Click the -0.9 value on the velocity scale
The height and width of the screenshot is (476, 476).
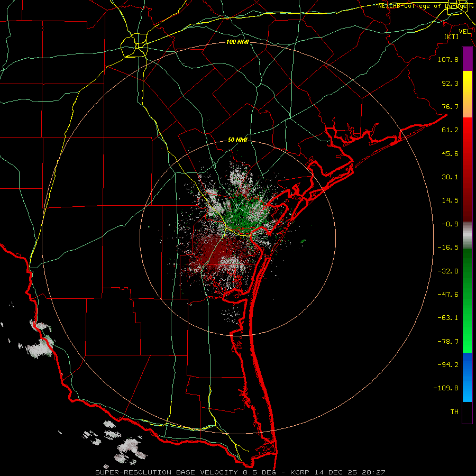450,224
